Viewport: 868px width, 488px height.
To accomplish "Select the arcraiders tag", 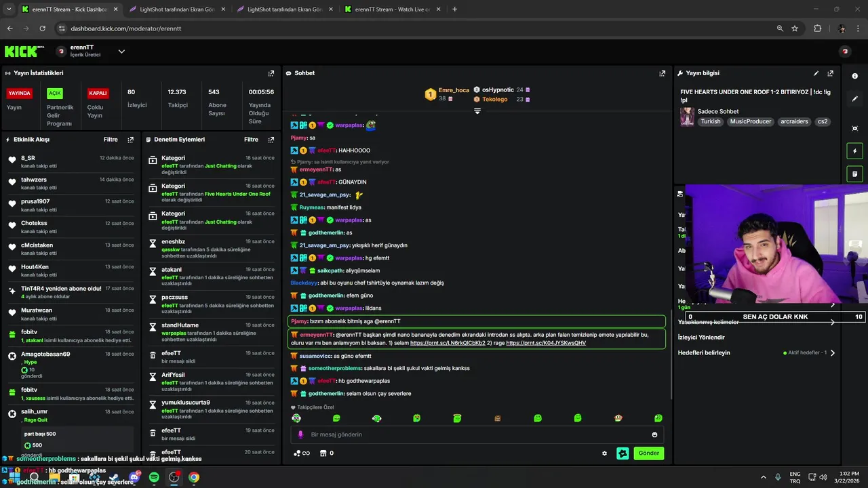I will pos(794,122).
